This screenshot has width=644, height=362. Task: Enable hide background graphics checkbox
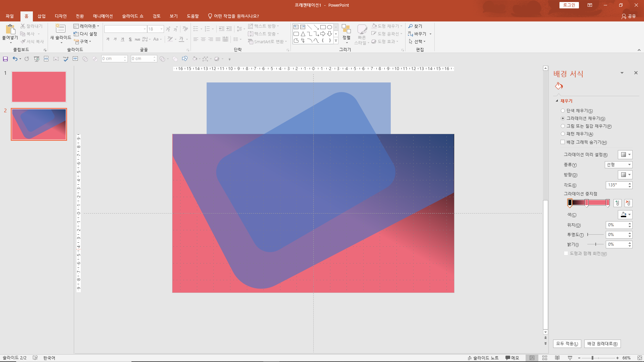point(563,142)
